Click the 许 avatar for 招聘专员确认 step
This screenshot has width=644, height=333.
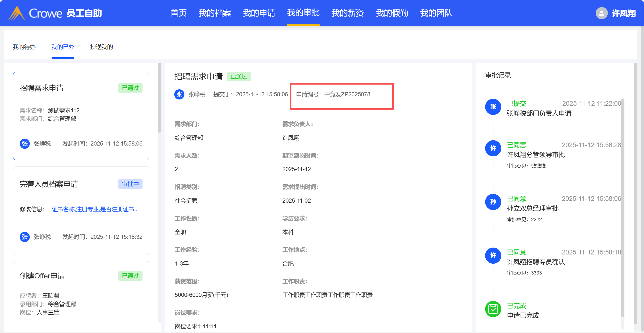(493, 255)
